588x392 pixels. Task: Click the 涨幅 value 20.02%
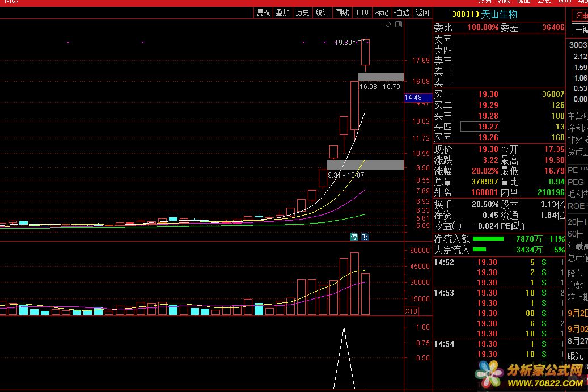pos(485,171)
